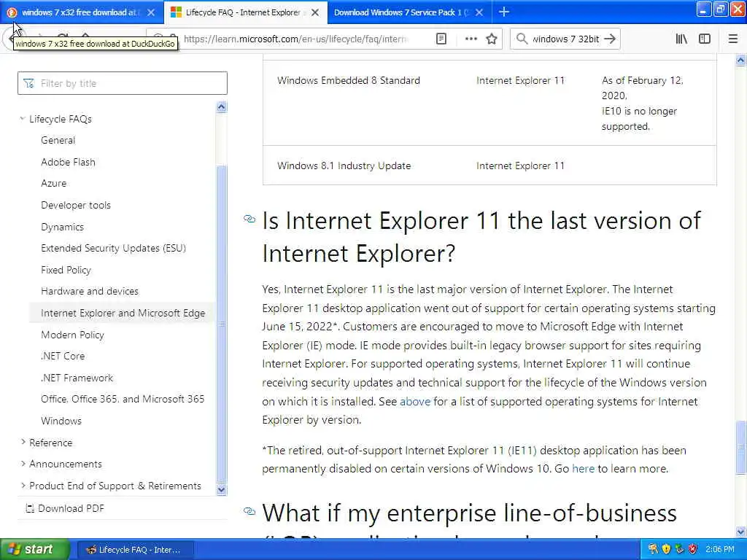The height and width of the screenshot is (560, 747).
Task: Open the Windows FAQ entry
Action: pyautogui.click(x=61, y=421)
